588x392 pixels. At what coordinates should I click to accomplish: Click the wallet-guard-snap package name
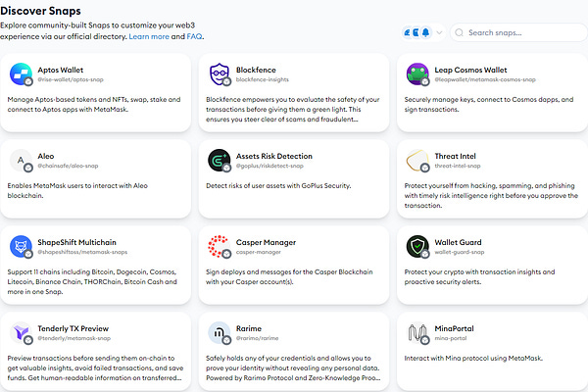460,252
